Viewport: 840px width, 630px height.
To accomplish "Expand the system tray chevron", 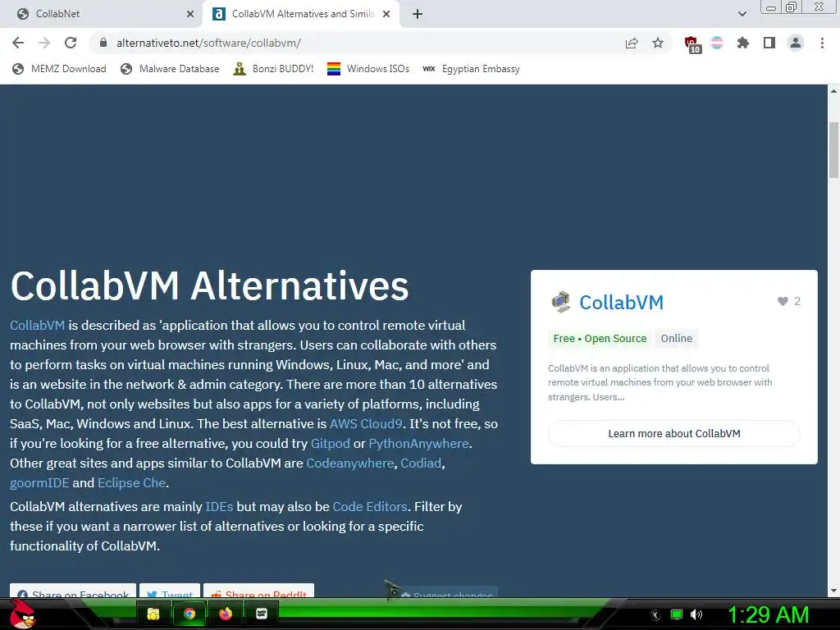I will click(655, 615).
